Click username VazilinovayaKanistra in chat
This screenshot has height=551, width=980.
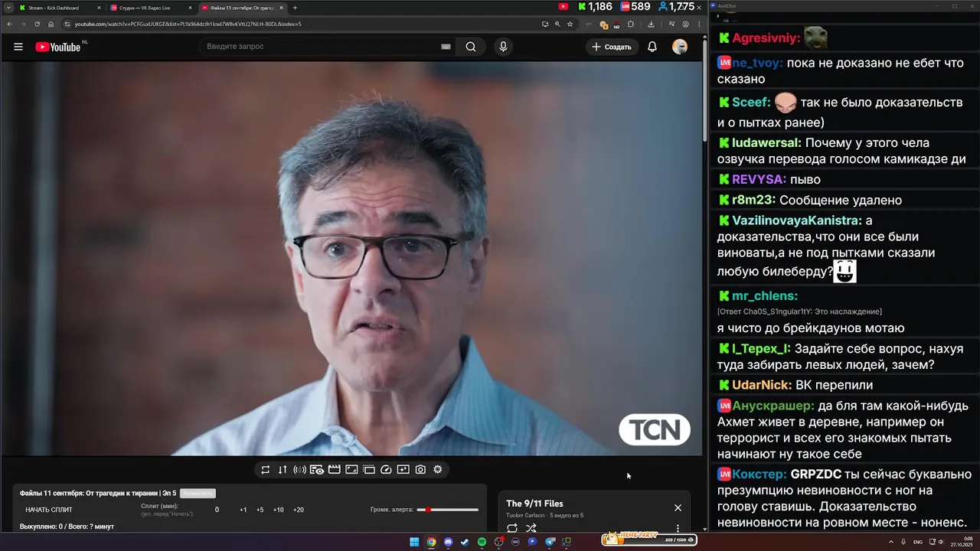tap(797, 220)
